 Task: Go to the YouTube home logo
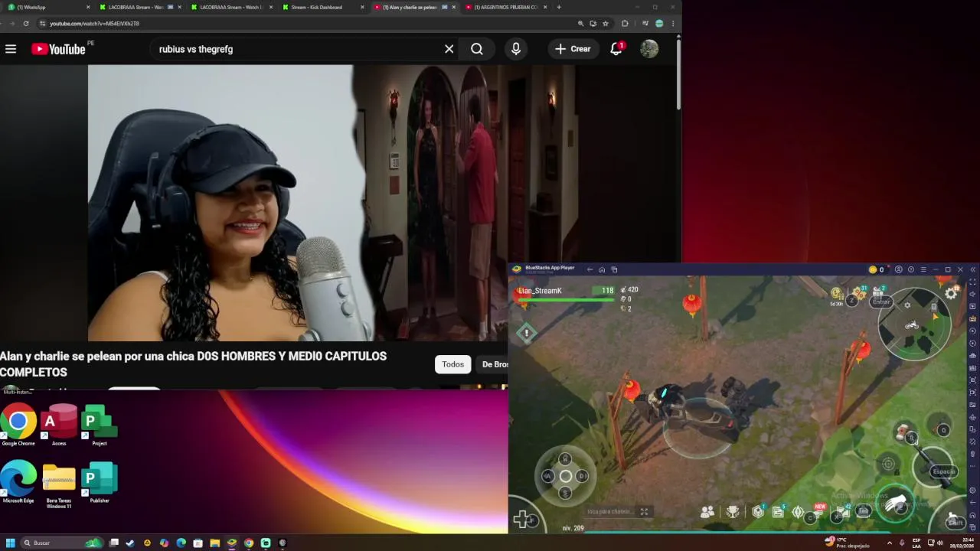[58, 49]
